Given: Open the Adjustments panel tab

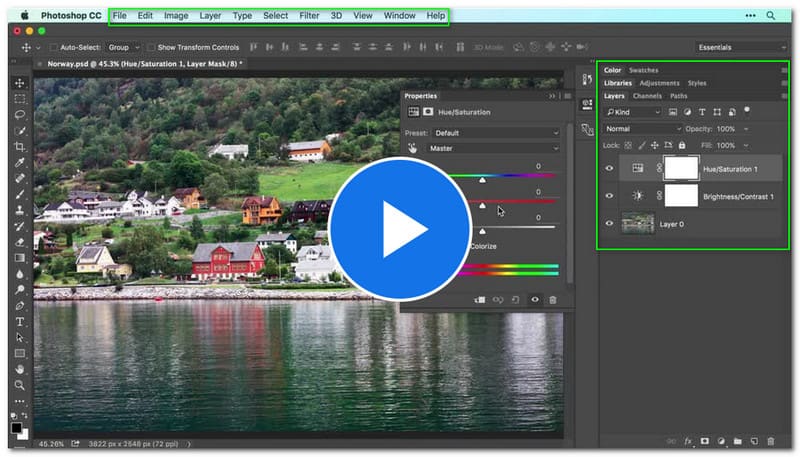Looking at the screenshot, I should [x=659, y=83].
